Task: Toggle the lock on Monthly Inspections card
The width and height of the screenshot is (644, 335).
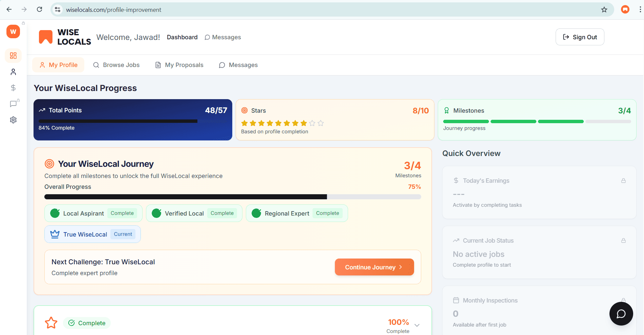Action: tap(623, 300)
